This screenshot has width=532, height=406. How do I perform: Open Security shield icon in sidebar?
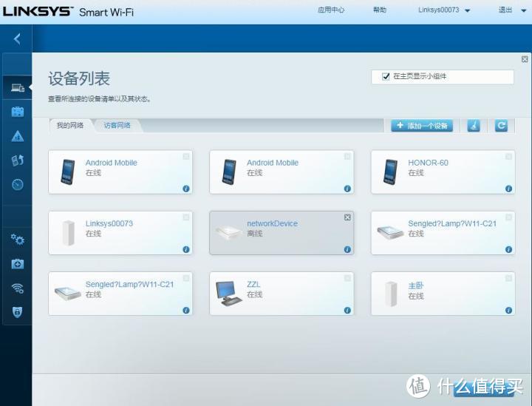17,312
